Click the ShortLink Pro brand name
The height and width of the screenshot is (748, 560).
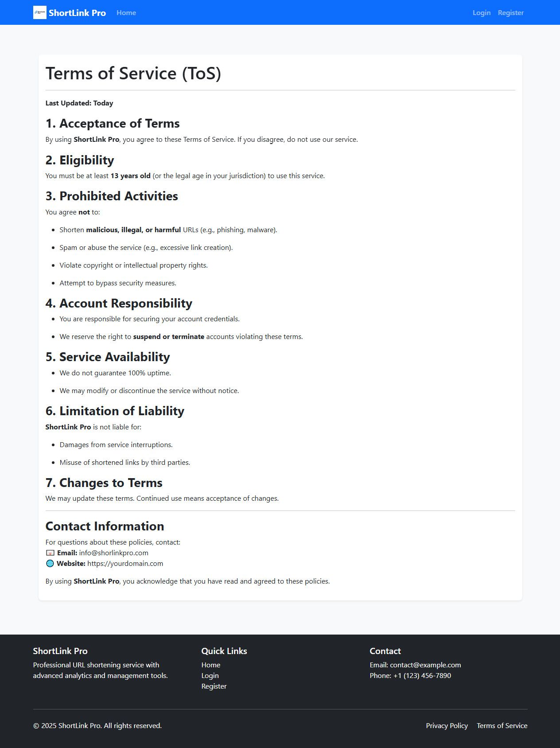(77, 13)
